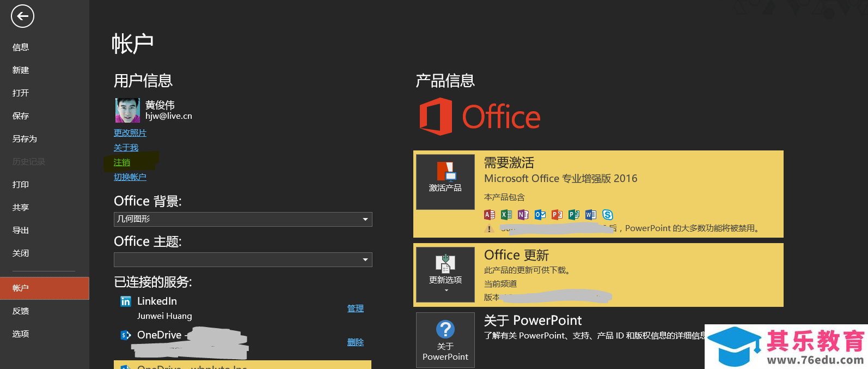
Task: Select the highlighted 帐户 sidebar item
Action: tap(45, 288)
